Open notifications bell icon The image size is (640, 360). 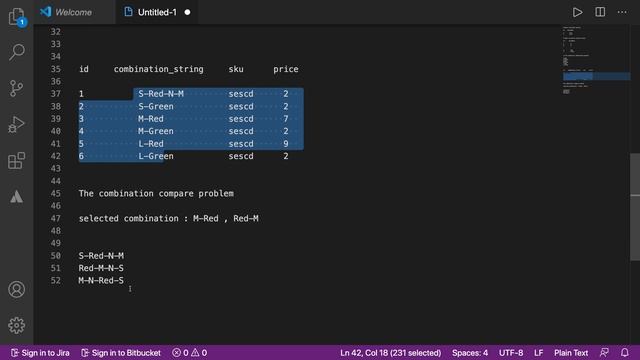[x=624, y=353]
